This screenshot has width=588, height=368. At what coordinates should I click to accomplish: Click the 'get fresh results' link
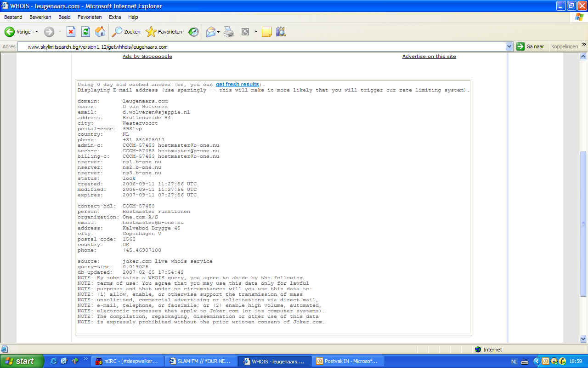[237, 85]
